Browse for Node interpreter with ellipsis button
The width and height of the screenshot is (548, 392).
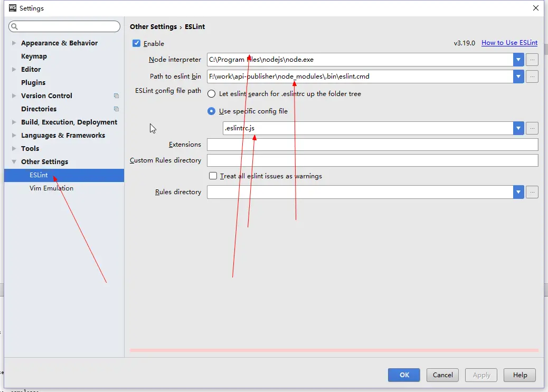coord(532,60)
